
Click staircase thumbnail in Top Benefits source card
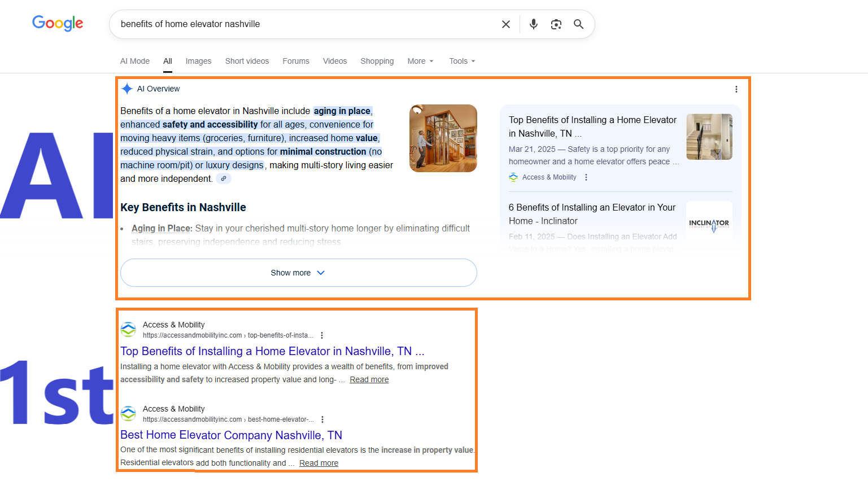coord(709,137)
